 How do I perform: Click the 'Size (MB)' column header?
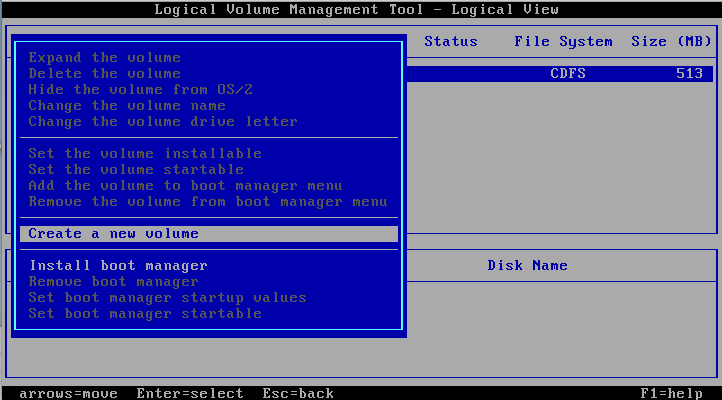point(671,42)
